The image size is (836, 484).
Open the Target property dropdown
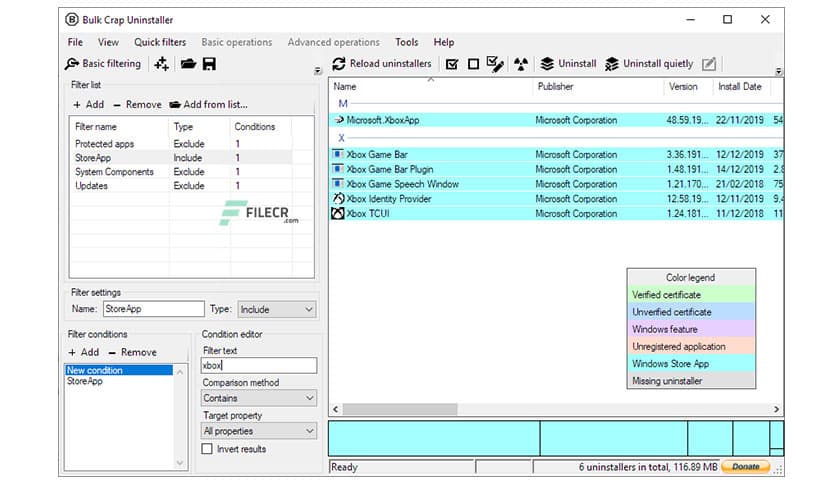click(x=259, y=431)
